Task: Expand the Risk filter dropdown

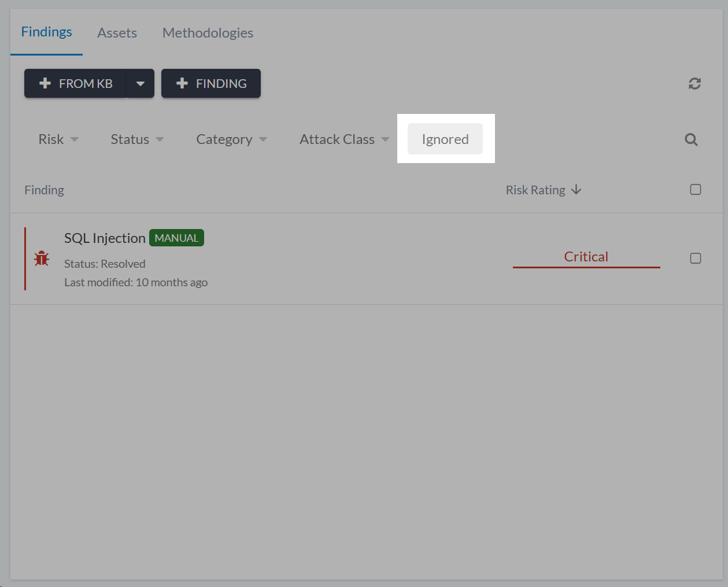Action: [58, 139]
